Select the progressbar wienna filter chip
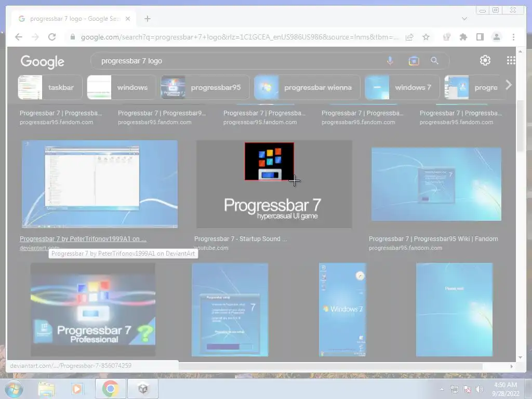The width and height of the screenshot is (532, 399). coord(307,87)
